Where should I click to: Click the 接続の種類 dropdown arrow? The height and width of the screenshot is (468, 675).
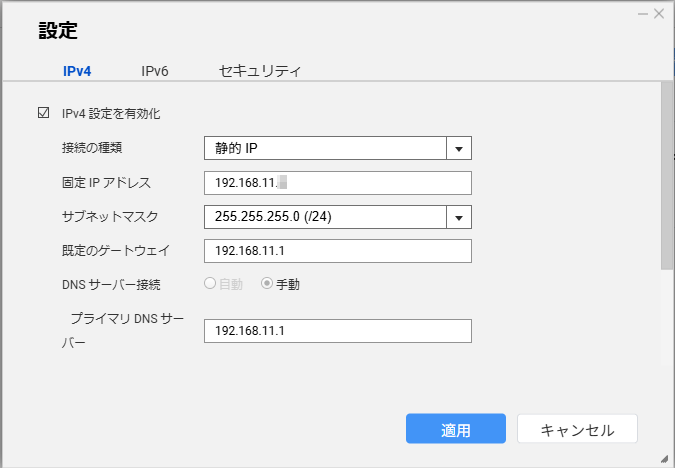(x=459, y=148)
